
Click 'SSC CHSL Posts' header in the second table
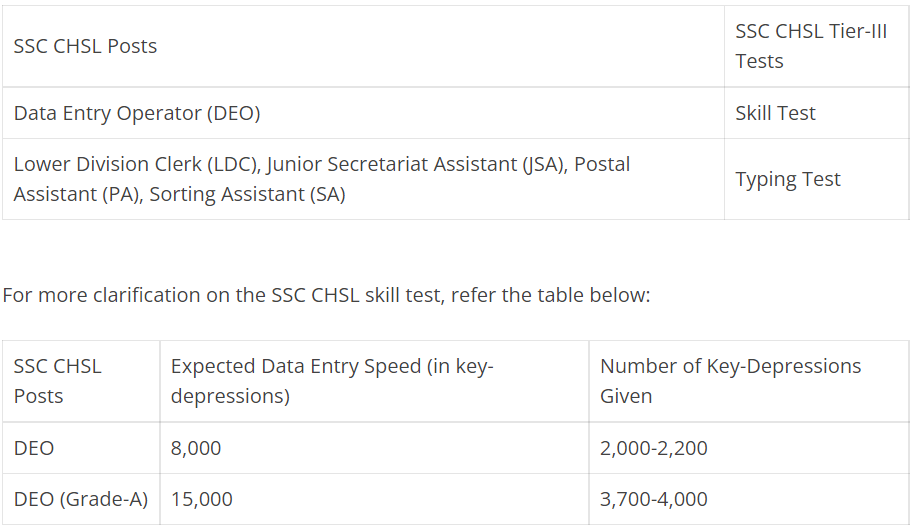click(x=57, y=381)
